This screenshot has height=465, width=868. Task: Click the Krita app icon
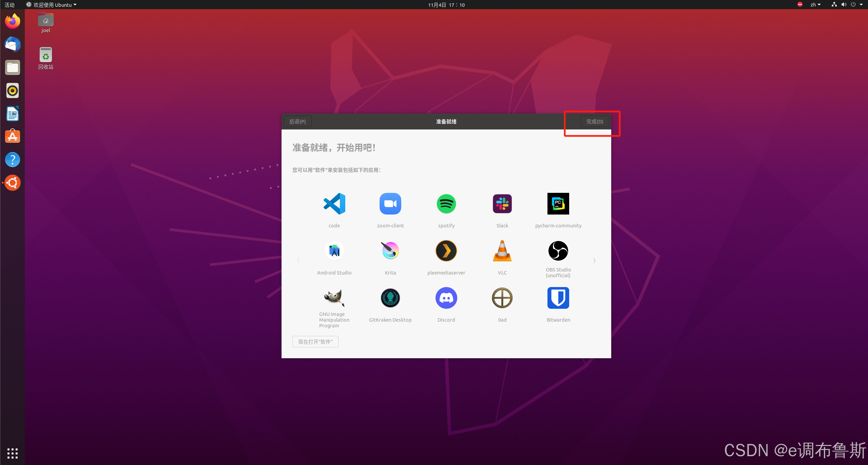pos(390,251)
